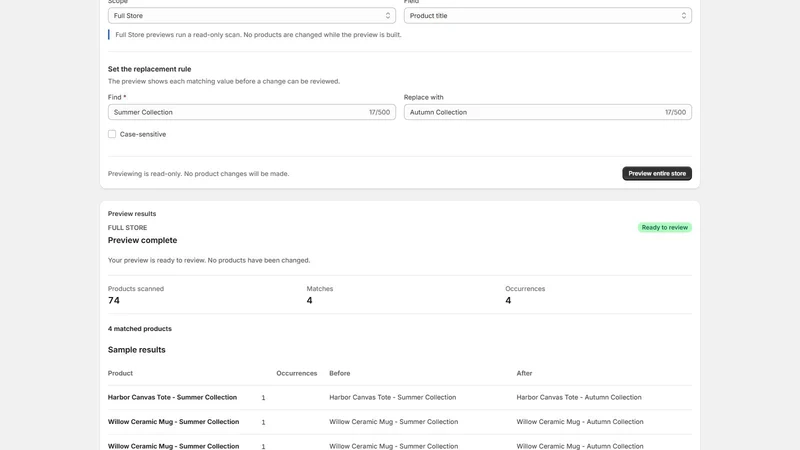800x450 pixels.
Task: Select the Products scanned value 74
Action: [114, 301]
